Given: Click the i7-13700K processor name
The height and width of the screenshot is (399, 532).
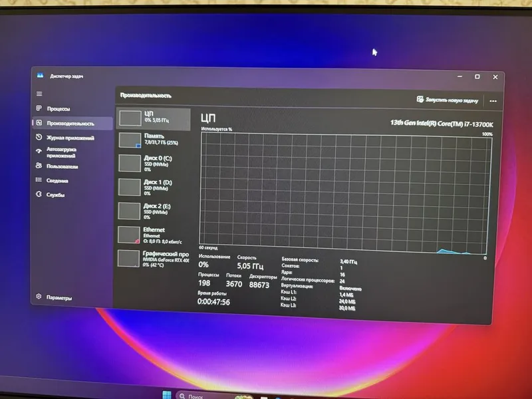Looking at the screenshot, I should 442,124.
